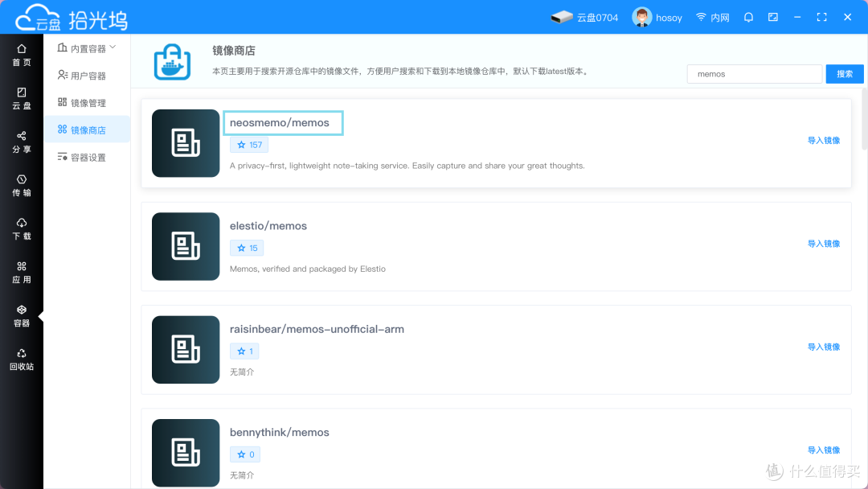Open the 下载 download section
Viewport: 868px width, 489px height.
click(x=22, y=229)
